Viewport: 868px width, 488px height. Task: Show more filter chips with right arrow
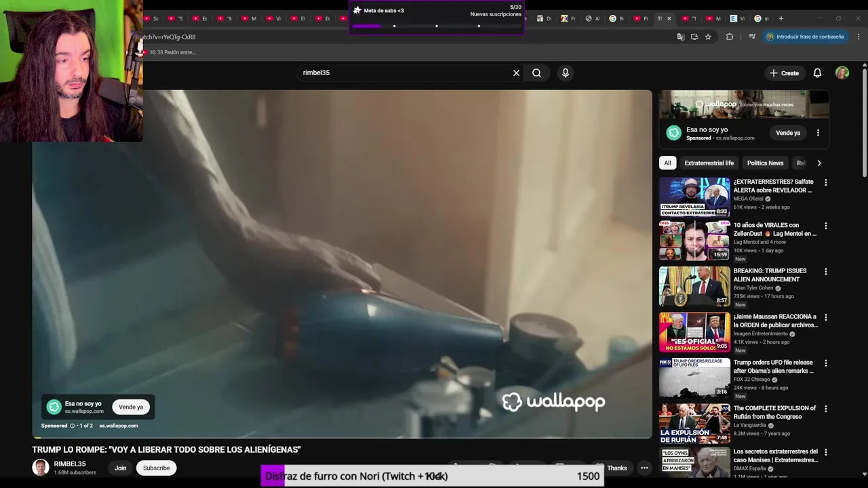coord(818,163)
